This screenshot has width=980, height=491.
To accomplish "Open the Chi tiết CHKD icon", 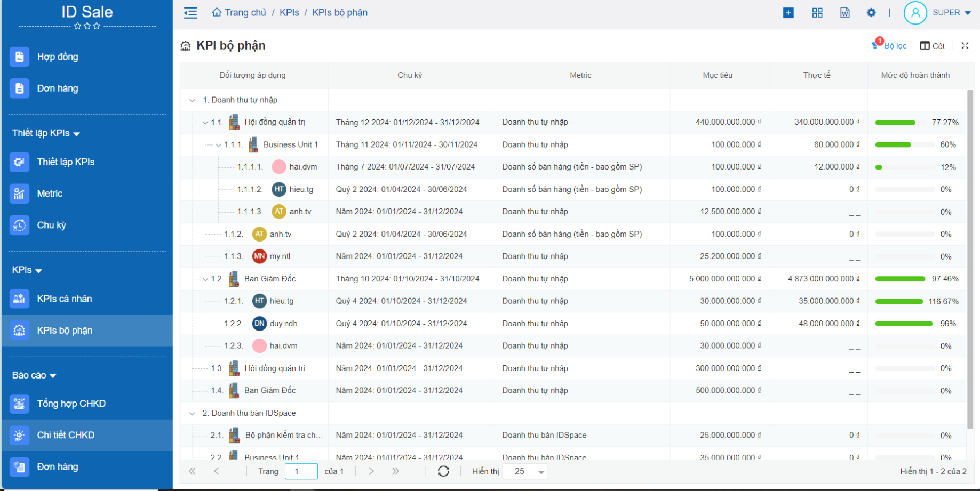I will [x=19, y=435].
